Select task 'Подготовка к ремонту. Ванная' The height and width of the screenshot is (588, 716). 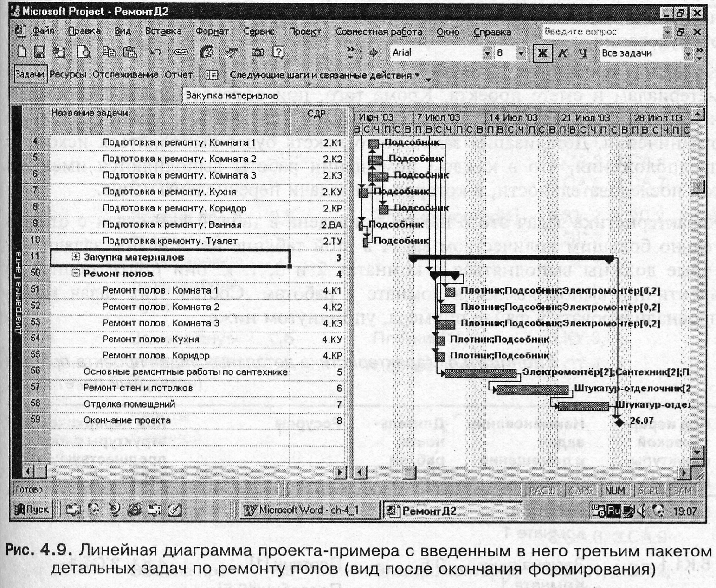(172, 224)
